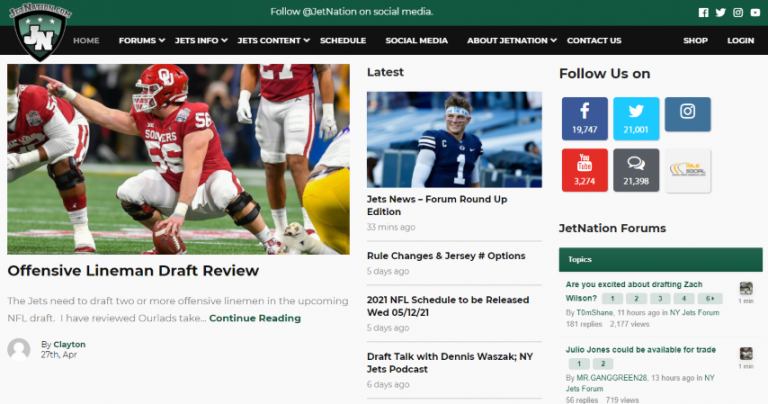The image size is (768, 404).
Task: Open the YouTube icon in top bar
Action: (756, 13)
